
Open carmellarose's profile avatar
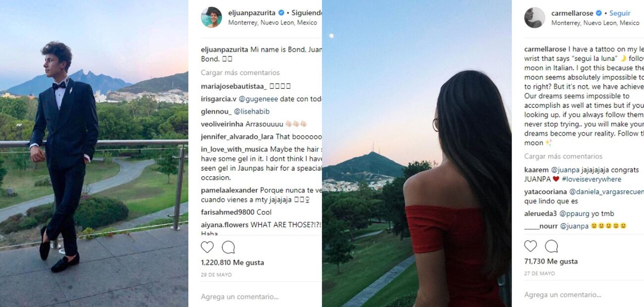pyautogui.click(x=534, y=18)
